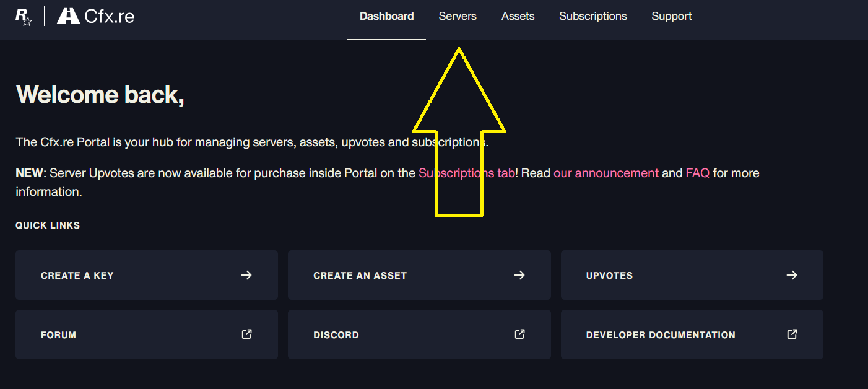Click the QUICK LINKS section label
The height and width of the screenshot is (389, 868).
click(48, 225)
